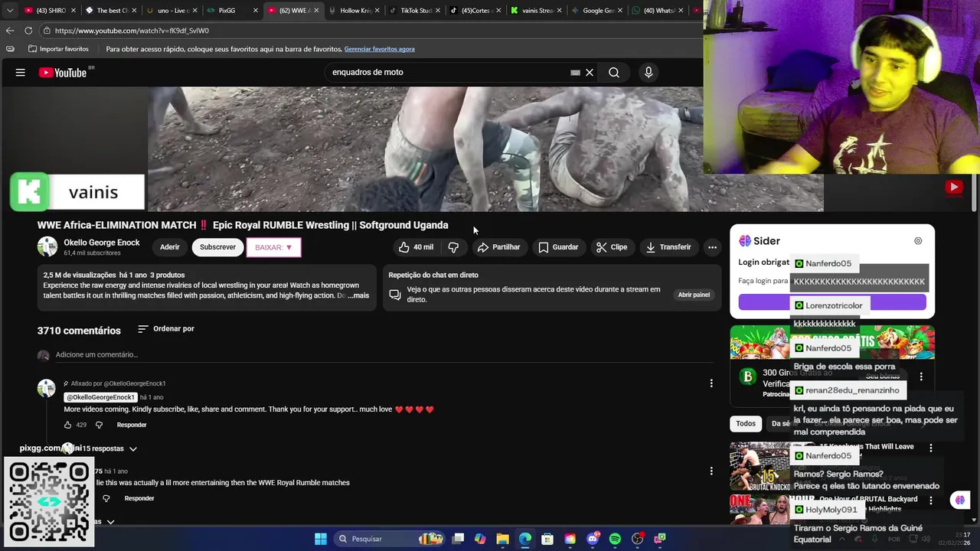The height and width of the screenshot is (551, 980).
Task: Click the Sider floating brain icon
Action: tap(960, 500)
